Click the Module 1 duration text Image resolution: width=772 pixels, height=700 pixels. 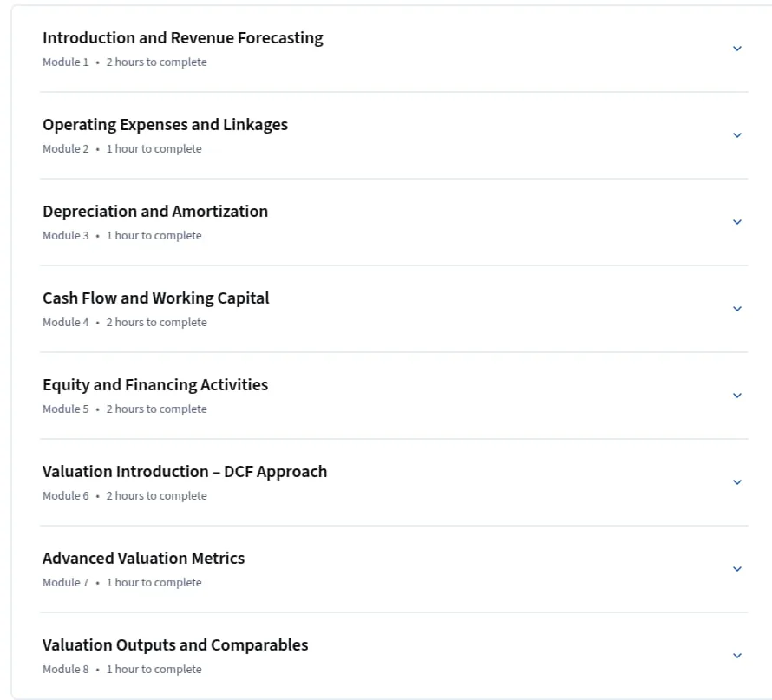point(156,62)
